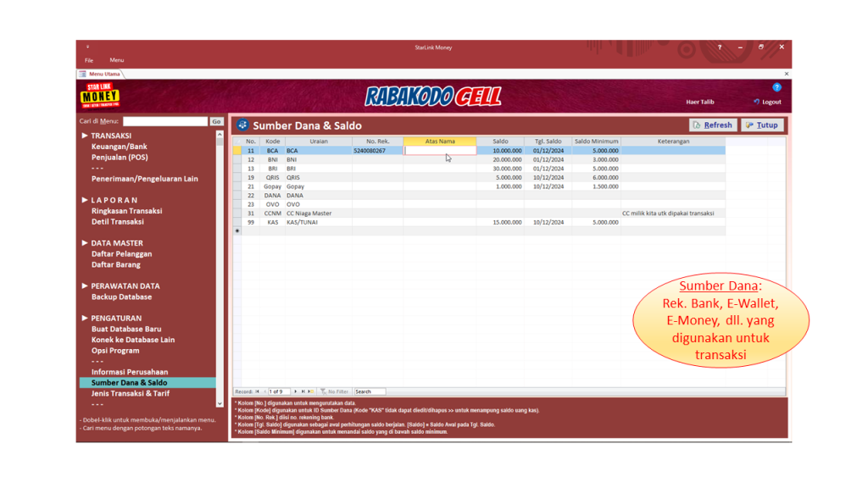The image size is (868, 488).
Task: Click the Refresh button
Action: pyautogui.click(x=713, y=125)
